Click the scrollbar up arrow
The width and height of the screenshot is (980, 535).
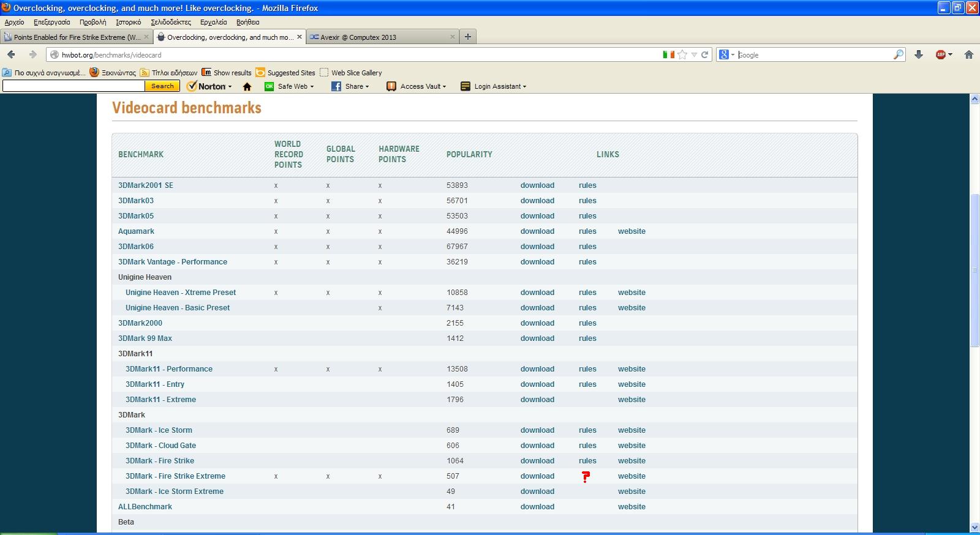pyautogui.click(x=974, y=99)
